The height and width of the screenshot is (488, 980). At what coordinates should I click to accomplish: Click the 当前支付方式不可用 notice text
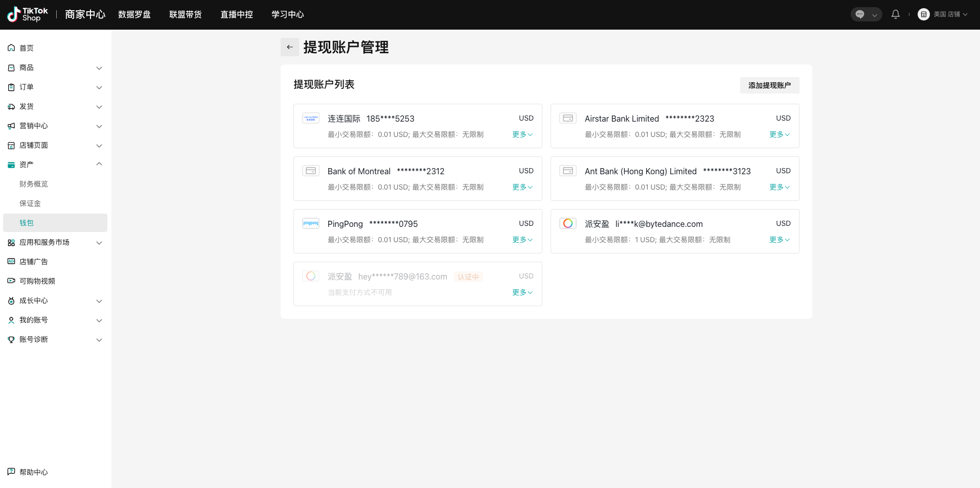pyautogui.click(x=360, y=292)
